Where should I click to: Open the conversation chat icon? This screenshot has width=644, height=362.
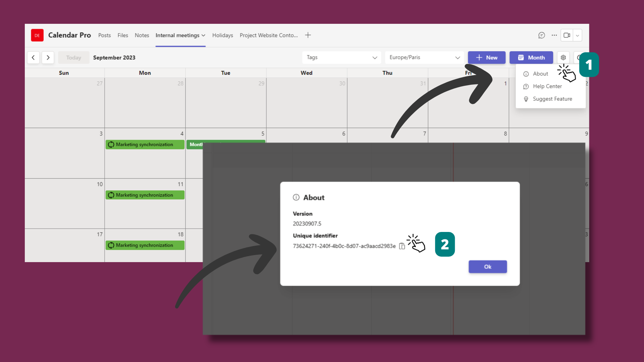click(541, 35)
